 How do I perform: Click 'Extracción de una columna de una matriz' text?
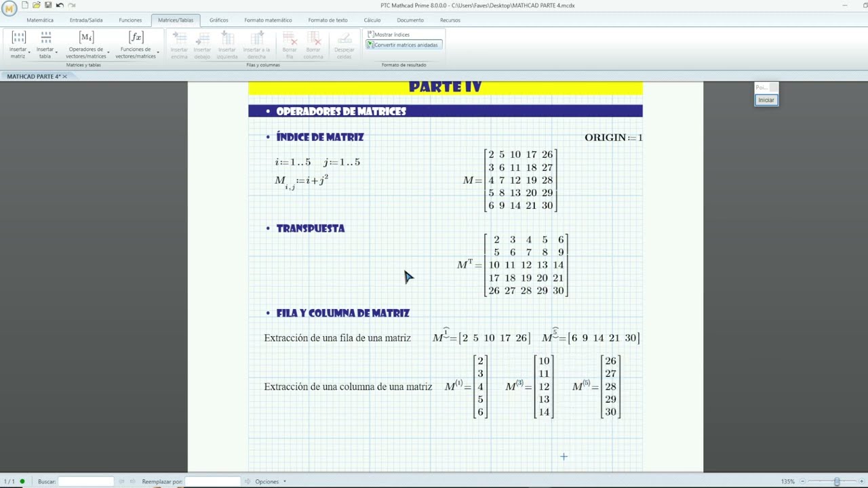[x=348, y=387]
